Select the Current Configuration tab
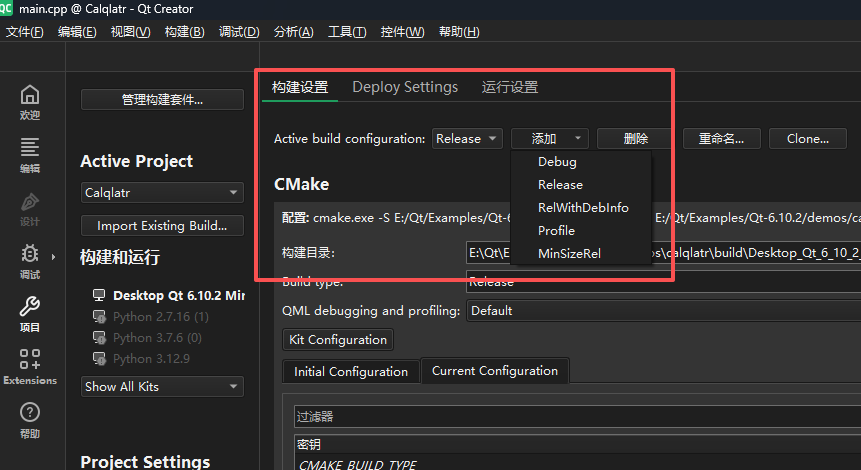861x470 pixels. (x=495, y=371)
